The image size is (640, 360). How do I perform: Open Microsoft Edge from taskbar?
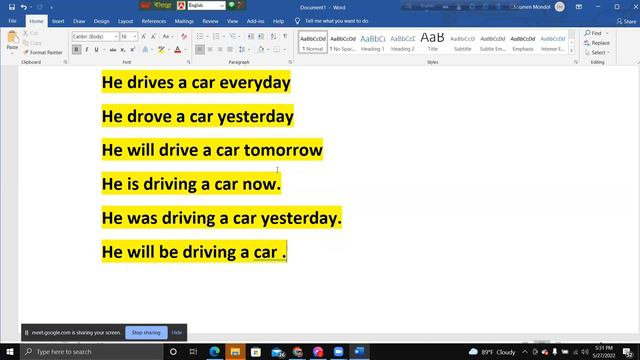point(215,351)
